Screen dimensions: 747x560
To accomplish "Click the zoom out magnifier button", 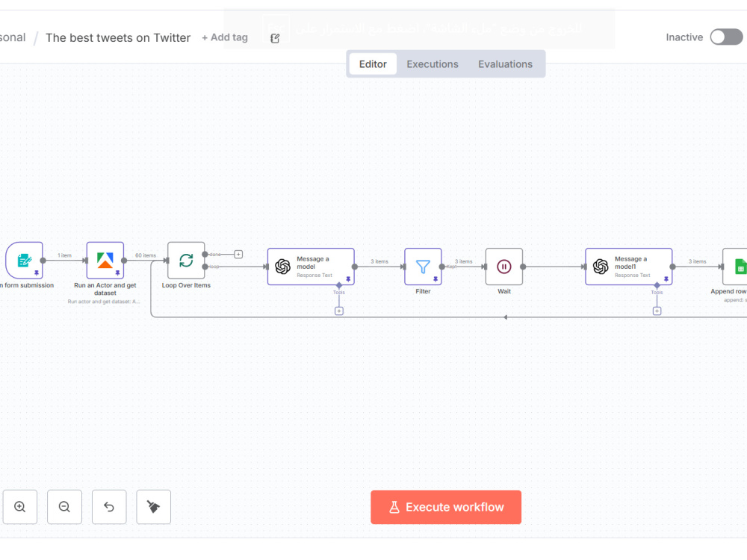I will pos(64,507).
